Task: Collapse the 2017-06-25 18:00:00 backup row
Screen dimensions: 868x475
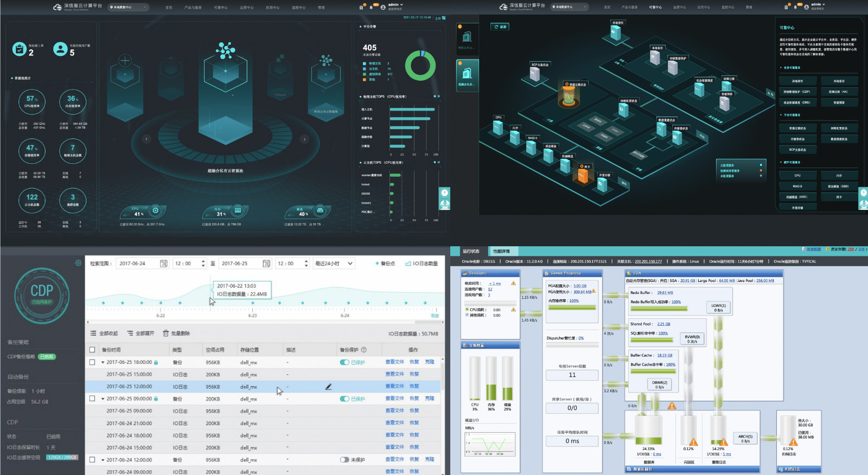Action: pos(103,362)
